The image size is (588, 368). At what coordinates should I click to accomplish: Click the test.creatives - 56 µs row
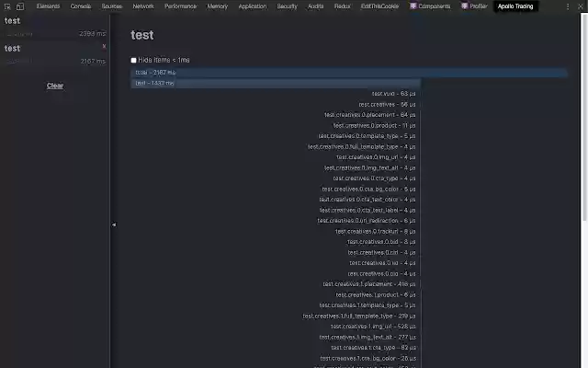(387, 104)
